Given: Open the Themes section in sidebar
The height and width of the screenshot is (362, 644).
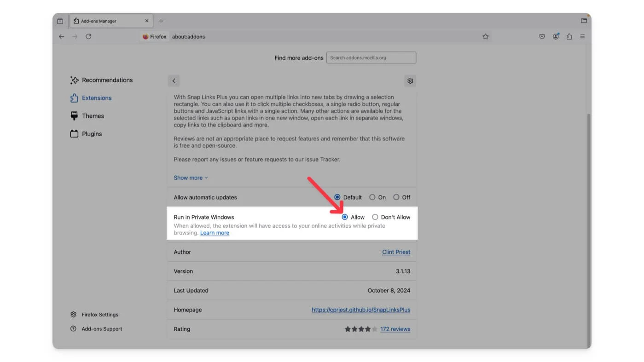Looking at the screenshot, I should 93,116.
